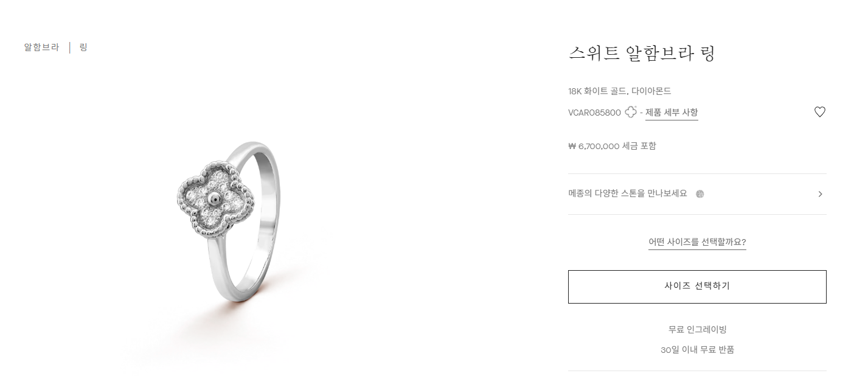Go to 링 breadcrumb category
868x376 pixels.
(x=83, y=47)
